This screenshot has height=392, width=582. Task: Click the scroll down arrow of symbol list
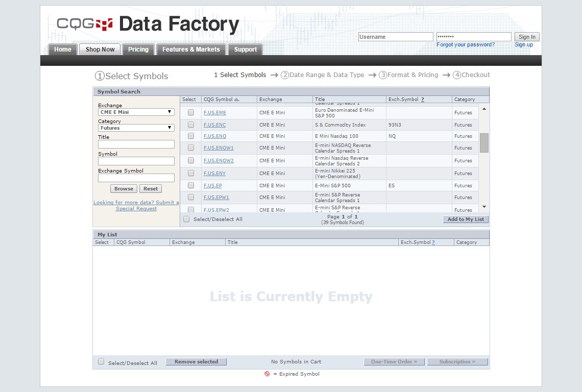484,206
